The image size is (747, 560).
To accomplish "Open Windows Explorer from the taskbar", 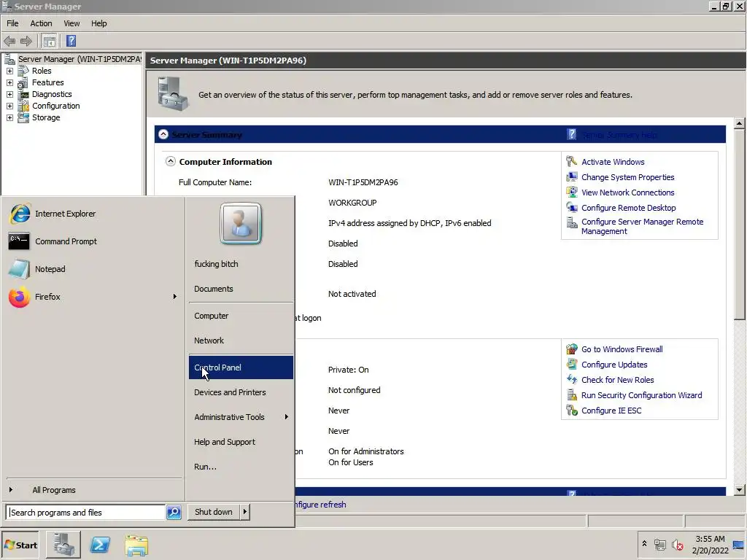I will [x=136, y=545].
